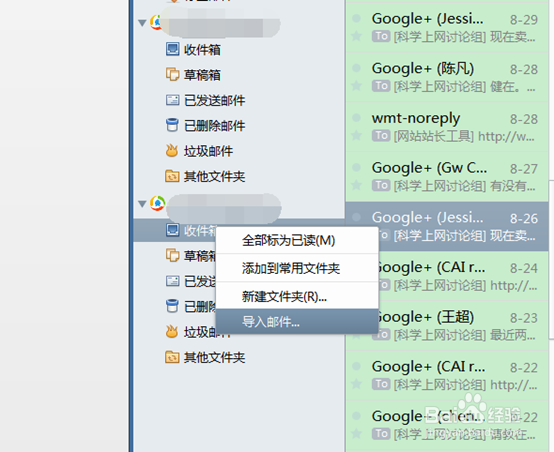Toggle read dot on Google+ (CAI r... 8-22
This screenshot has height=452, width=554.
click(356, 366)
